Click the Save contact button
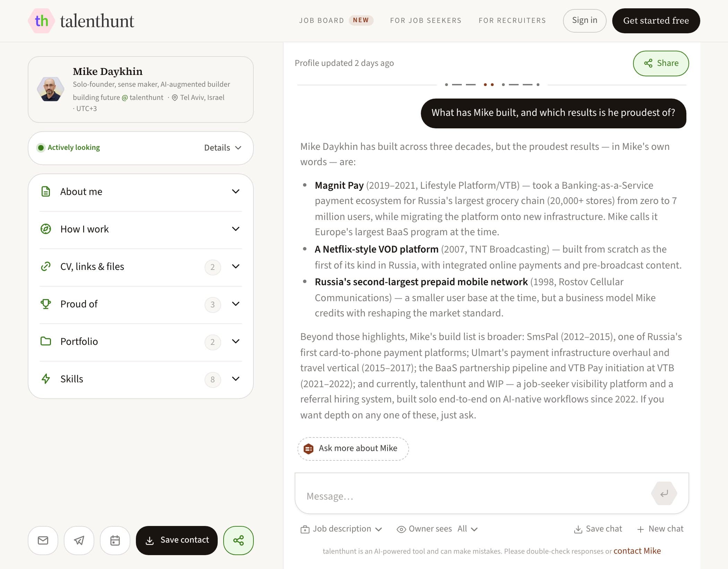Image resolution: width=728 pixels, height=569 pixels. 177,540
